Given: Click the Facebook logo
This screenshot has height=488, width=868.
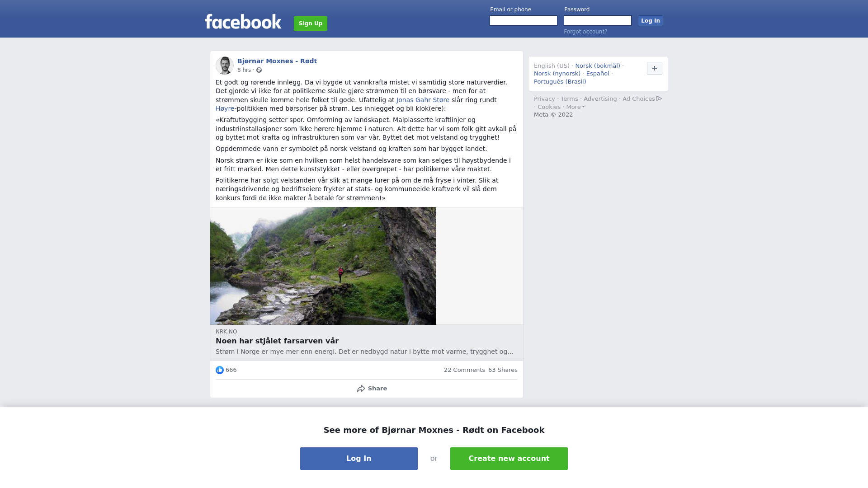Looking at the screenshot, I should point(243,22).
